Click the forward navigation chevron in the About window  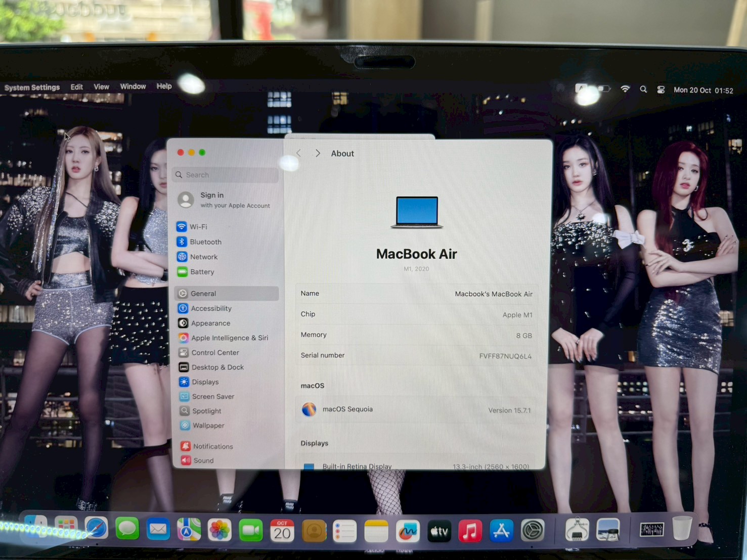(x=318, y=153)
